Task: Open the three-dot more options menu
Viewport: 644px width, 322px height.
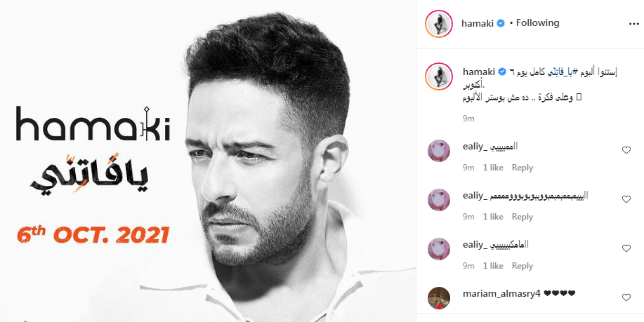Action: 633,24
